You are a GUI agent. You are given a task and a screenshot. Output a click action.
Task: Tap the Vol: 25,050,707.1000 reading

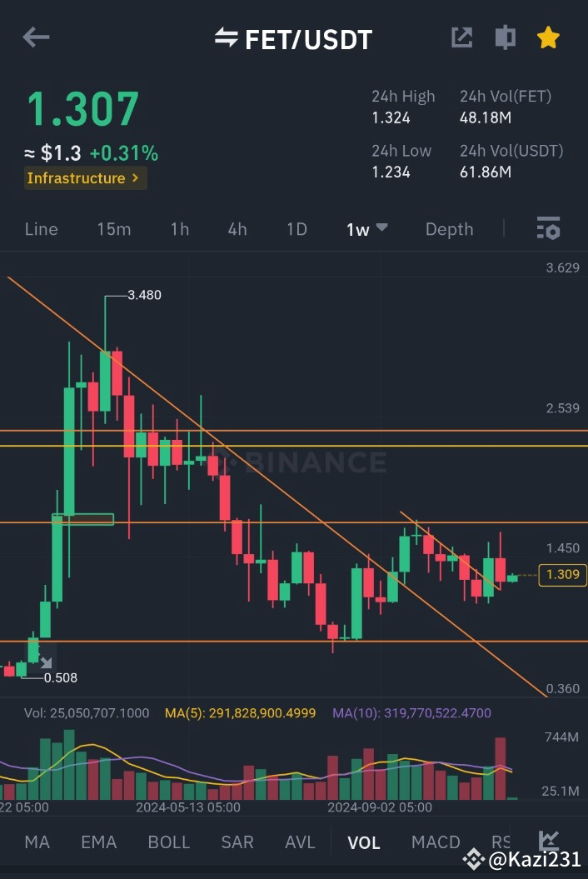(x=87, y=713)
